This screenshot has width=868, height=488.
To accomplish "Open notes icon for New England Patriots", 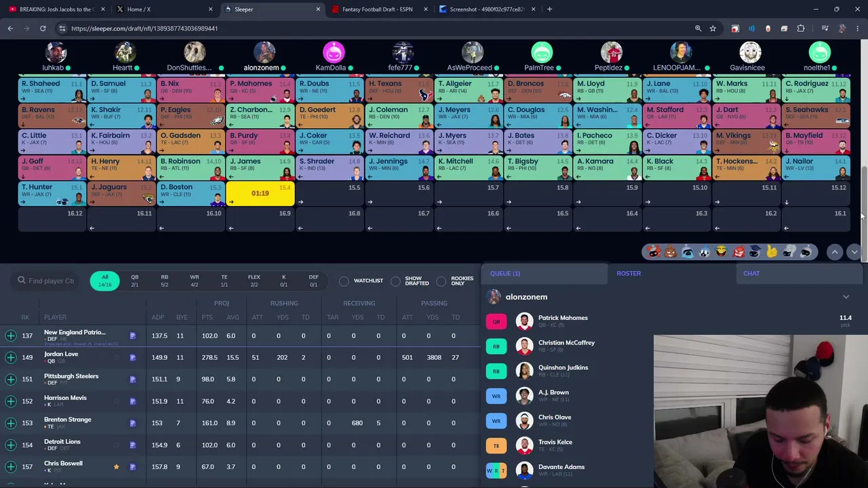I will point(132,335).
